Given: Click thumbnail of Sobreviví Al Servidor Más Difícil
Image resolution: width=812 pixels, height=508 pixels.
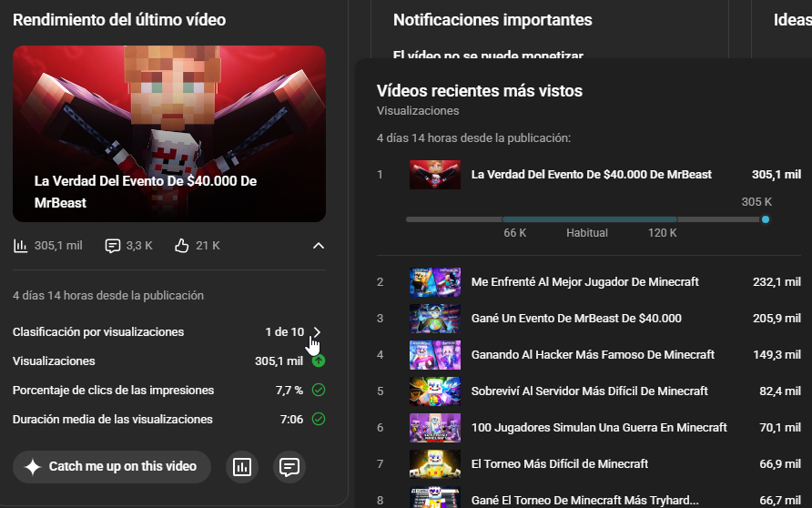Looking at the screenshot, I should [x=435, y=391].
